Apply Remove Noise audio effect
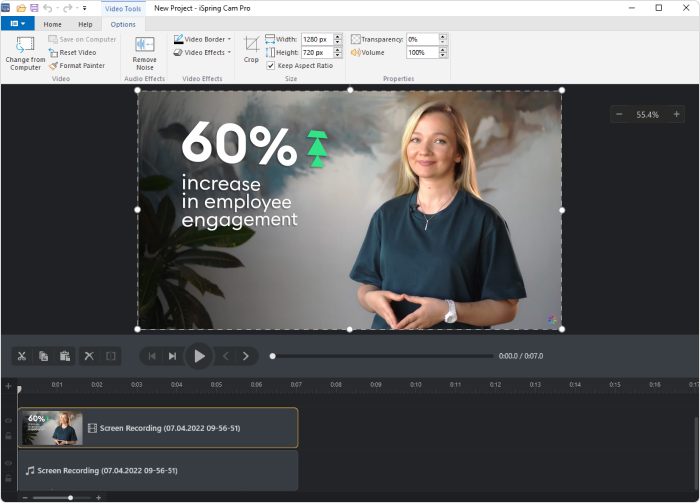 point(145,54)
